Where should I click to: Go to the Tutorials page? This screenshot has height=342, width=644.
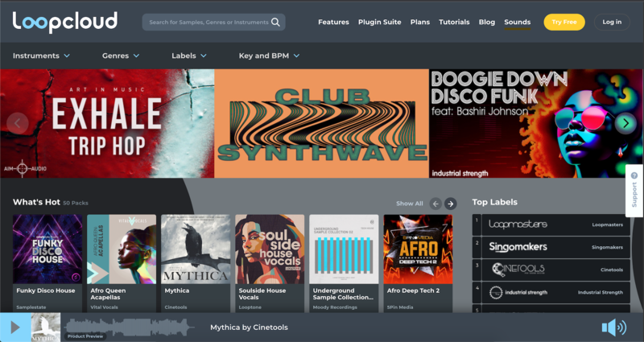pos(454,22)
